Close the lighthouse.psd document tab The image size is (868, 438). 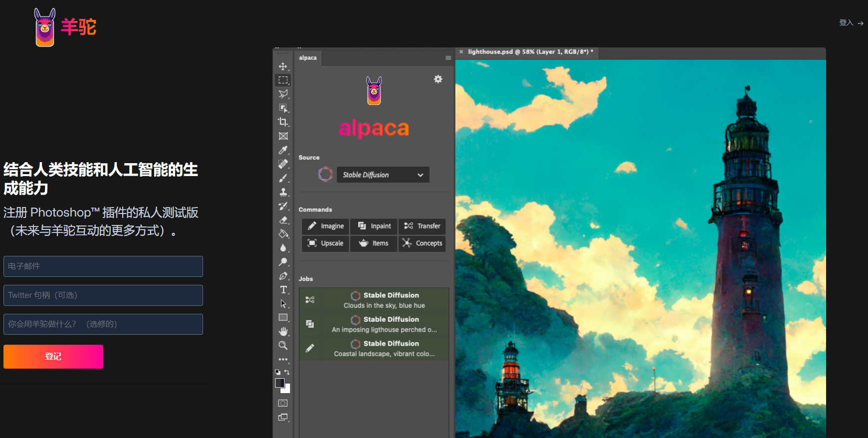[x=461, y=52]
